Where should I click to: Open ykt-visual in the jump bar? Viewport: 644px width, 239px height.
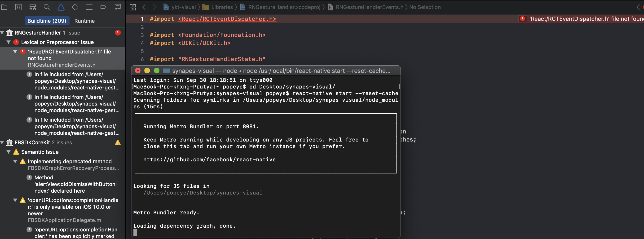184,7
